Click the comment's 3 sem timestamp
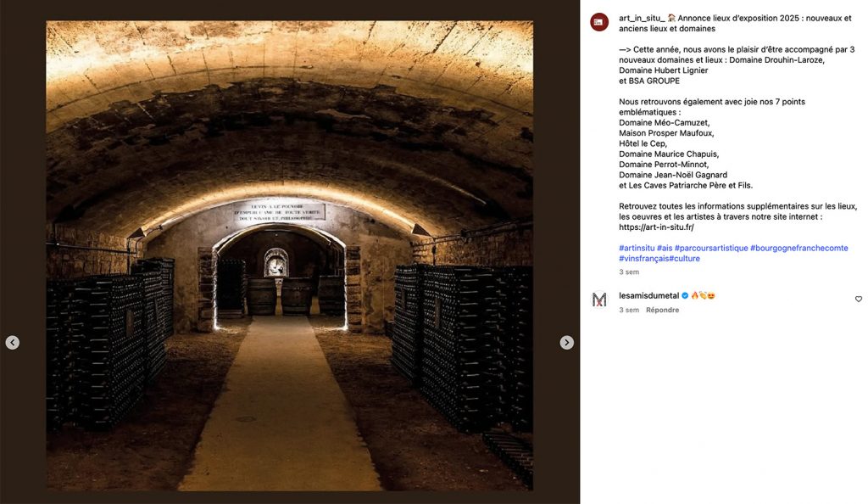The height and width of the screenshot is (504, 868). tap(629, 311)
